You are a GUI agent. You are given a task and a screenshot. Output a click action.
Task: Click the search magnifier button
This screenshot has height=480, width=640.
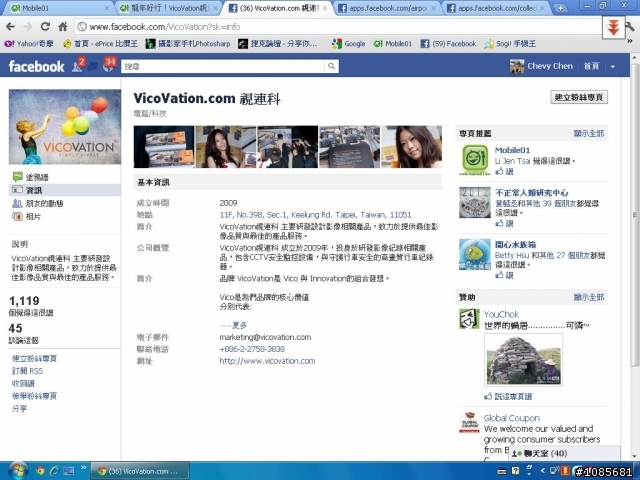click(331, 66)
